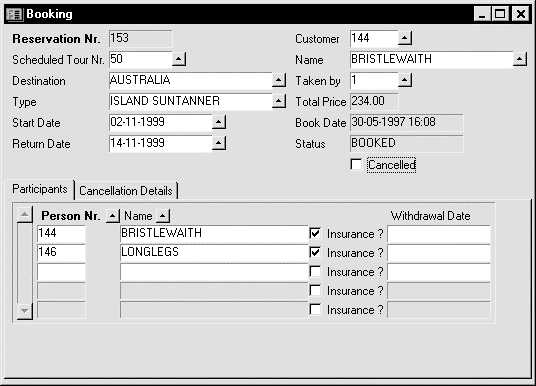536x386 pixels.
Task: Click the Status value BOOKED
Action: pos(407,143)
